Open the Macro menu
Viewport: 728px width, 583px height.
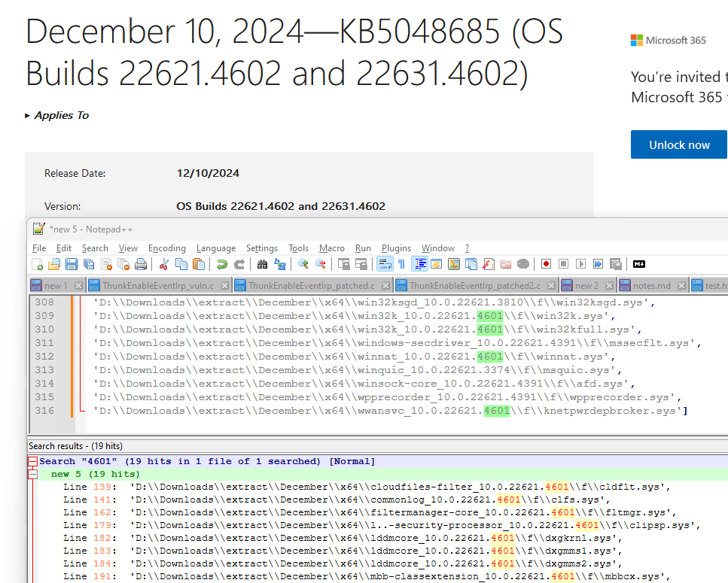[x=331, y=248]
